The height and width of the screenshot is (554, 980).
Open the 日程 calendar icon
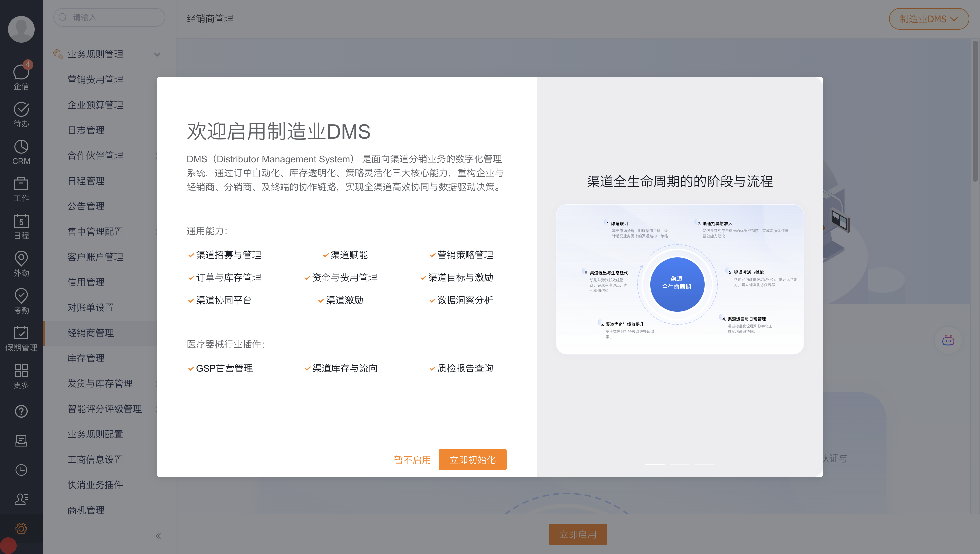click(x=21, y=221)
